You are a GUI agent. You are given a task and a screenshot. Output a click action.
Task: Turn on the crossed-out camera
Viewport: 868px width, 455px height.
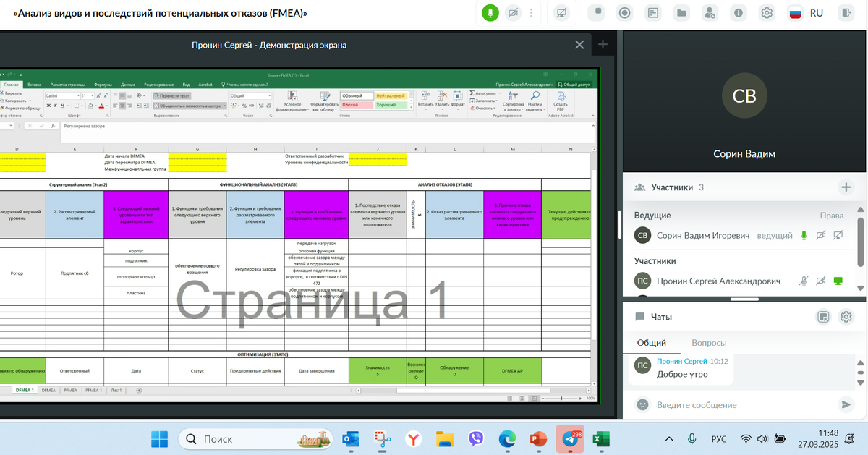point(513,13)
